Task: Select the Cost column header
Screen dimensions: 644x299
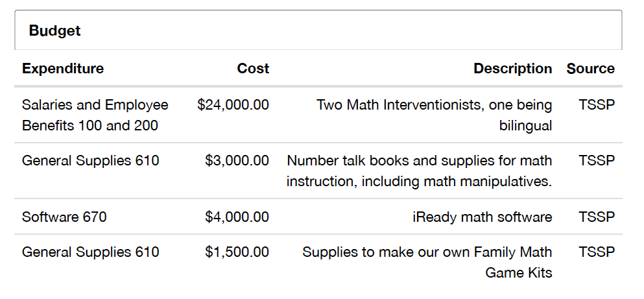Action: [x=253, y=68]
